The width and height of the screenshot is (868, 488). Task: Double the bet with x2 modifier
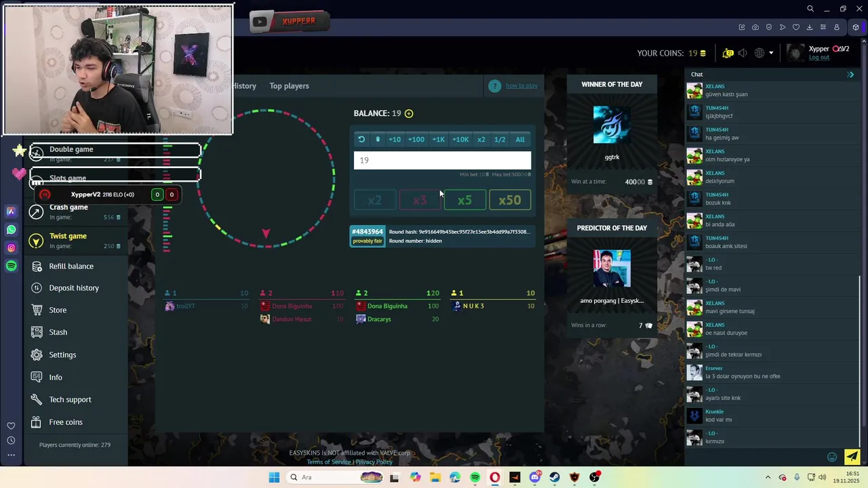pos(481,140)
